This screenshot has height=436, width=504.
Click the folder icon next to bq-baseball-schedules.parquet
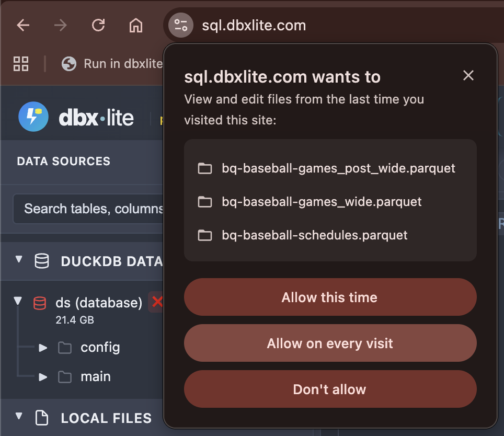point(204,235)
